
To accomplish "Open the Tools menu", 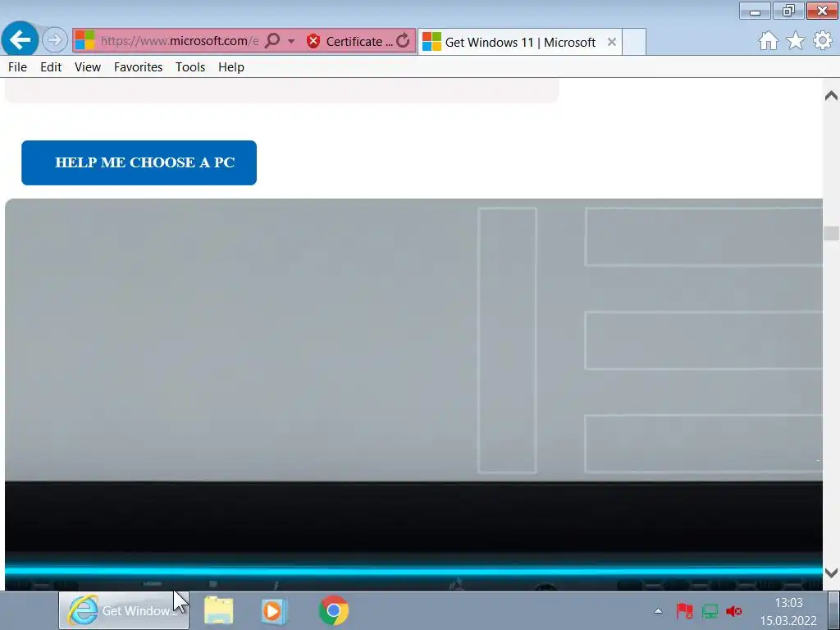I will pos(190,67).
